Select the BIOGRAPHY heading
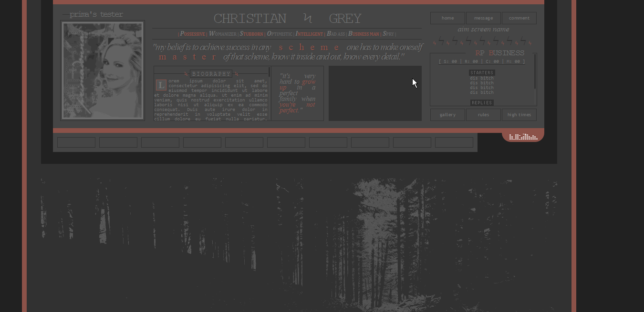Image resolution: width=644 pixels, height=312 pixels. point(211,74)
